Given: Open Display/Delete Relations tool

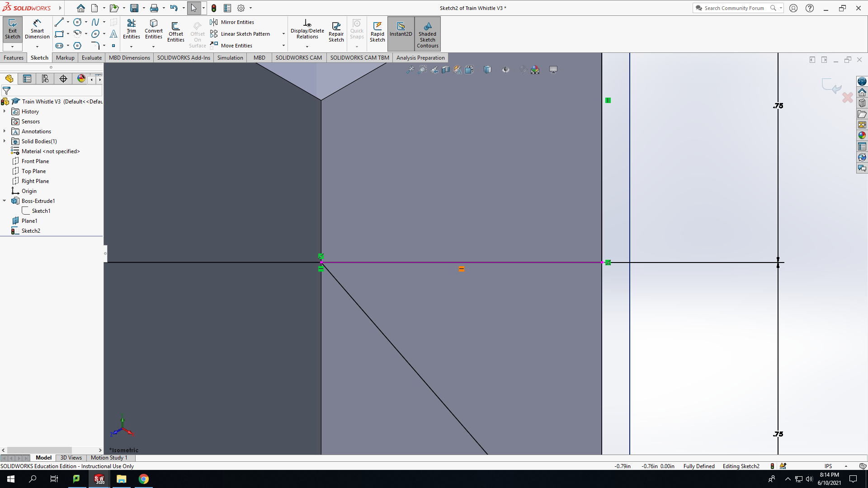Looking at the screenshot, I should click(x=307, y=29).
